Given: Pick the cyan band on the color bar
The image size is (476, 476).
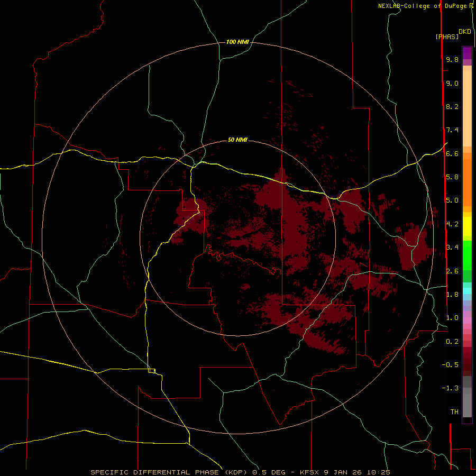Looking at the screenshot, I should coord(467,290).
